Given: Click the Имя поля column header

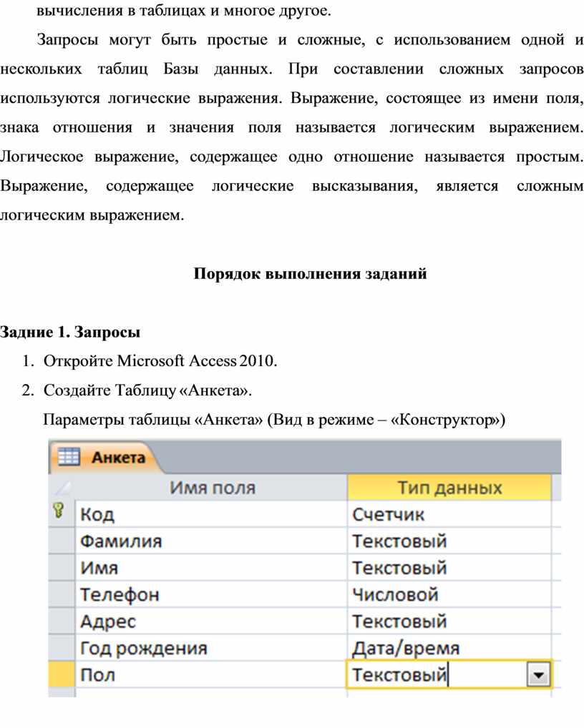Looking at the screenshot, I should coord(211,488).
